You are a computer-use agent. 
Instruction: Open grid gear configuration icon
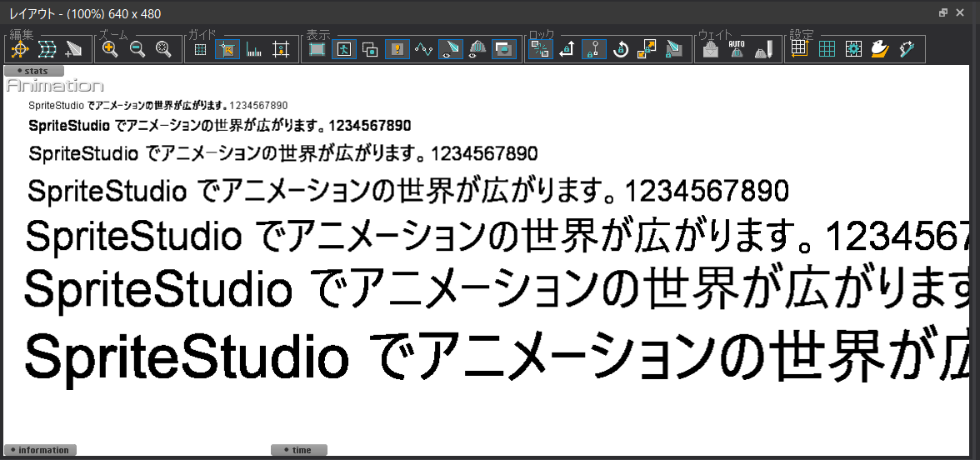click(x=853, y=48)
